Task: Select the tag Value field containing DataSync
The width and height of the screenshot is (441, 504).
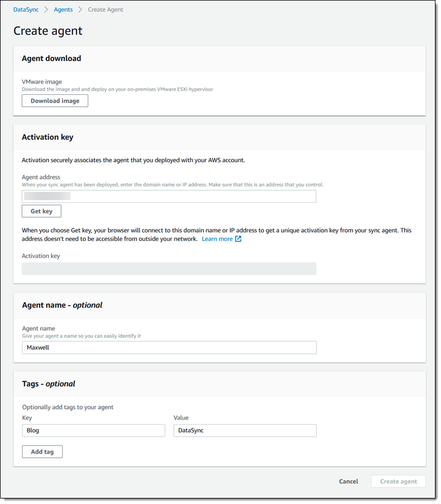Action: [245, 430]
